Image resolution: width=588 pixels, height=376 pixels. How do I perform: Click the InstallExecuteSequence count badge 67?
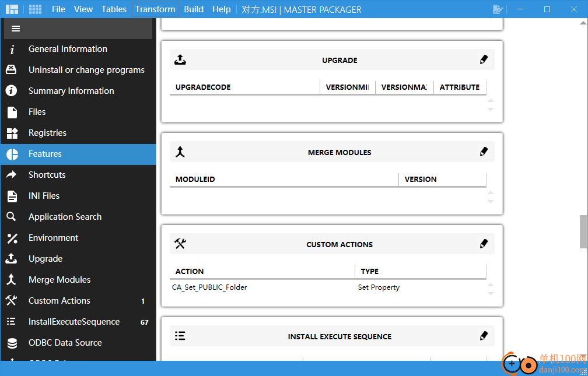tap(145, 322)
